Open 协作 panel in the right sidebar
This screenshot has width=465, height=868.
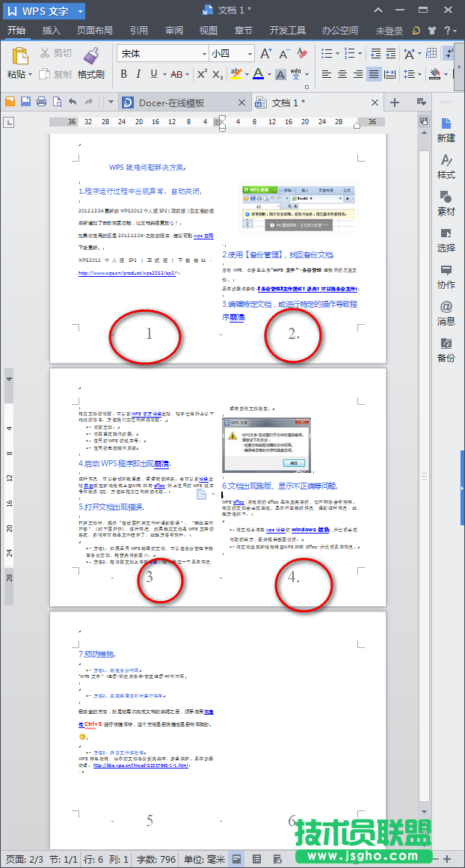pyautogui.click(x=446, y=276)
